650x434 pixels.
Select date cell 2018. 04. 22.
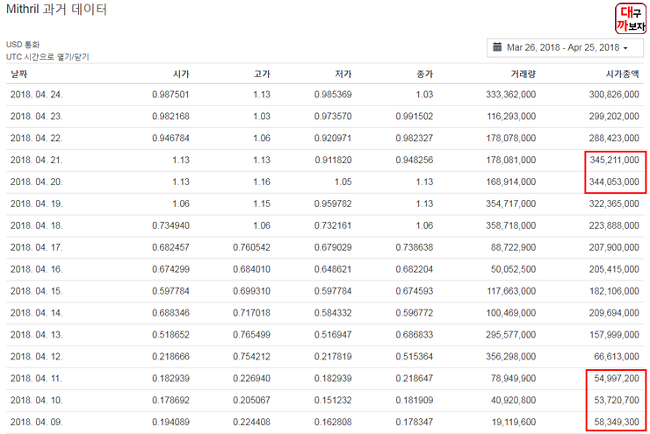(x=36, y=138)
